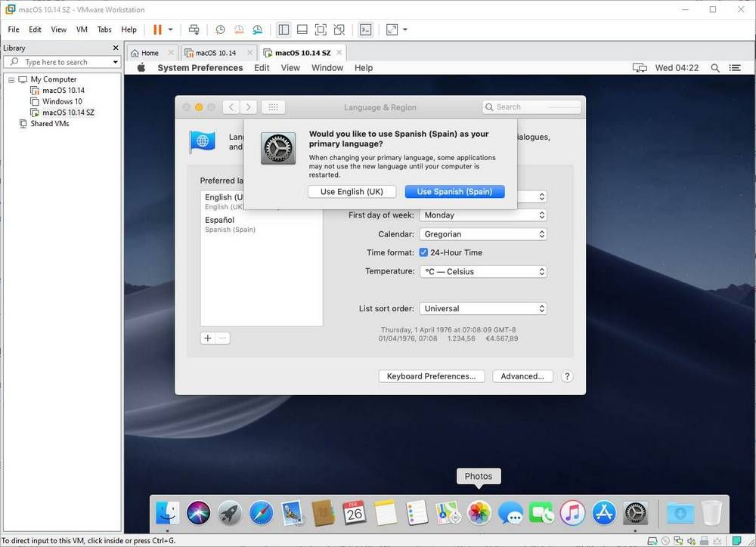Open the Apple menu
This screenshot has width=756, height=547.
[141, 68]
